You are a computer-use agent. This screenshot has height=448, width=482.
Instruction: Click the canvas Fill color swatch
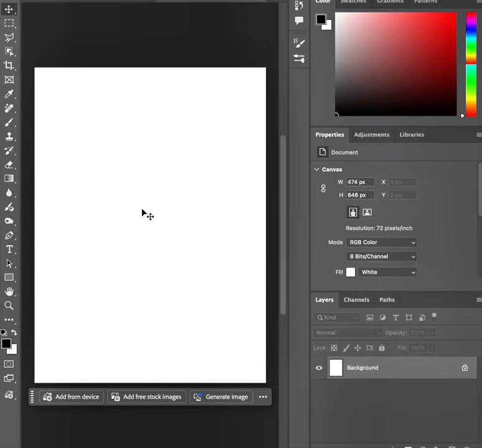pos(351,273)
